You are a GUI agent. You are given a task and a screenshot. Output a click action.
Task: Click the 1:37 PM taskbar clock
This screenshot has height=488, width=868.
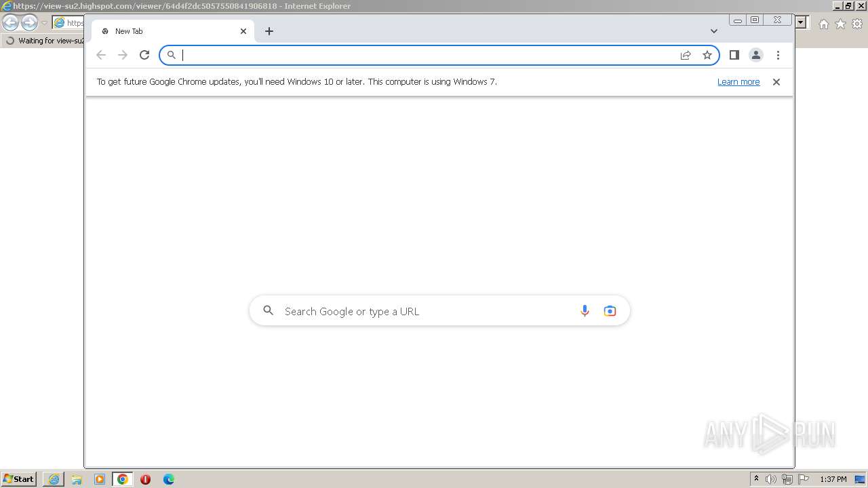click(x=833, y=479)
